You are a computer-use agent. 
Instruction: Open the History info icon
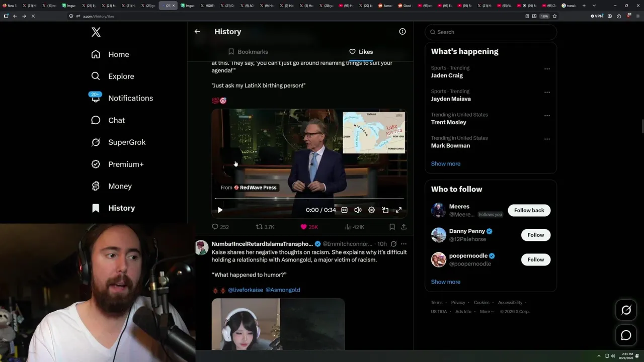(403, 31)
